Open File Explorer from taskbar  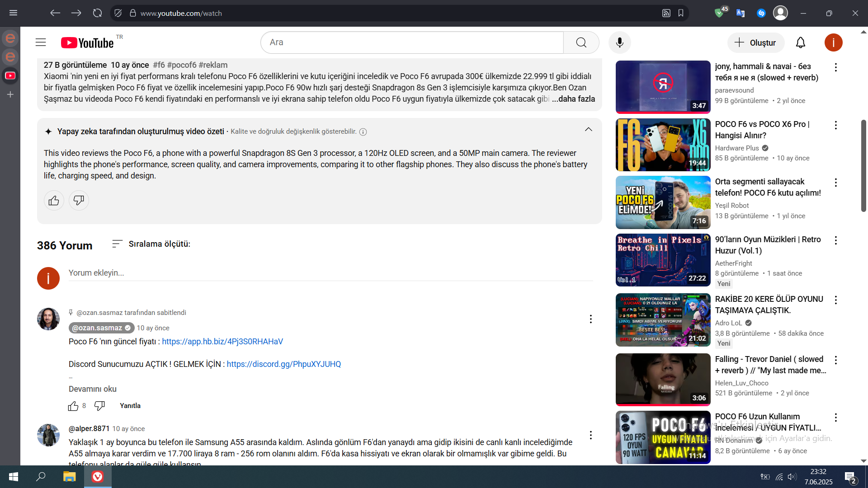click(x=69, y=477)
